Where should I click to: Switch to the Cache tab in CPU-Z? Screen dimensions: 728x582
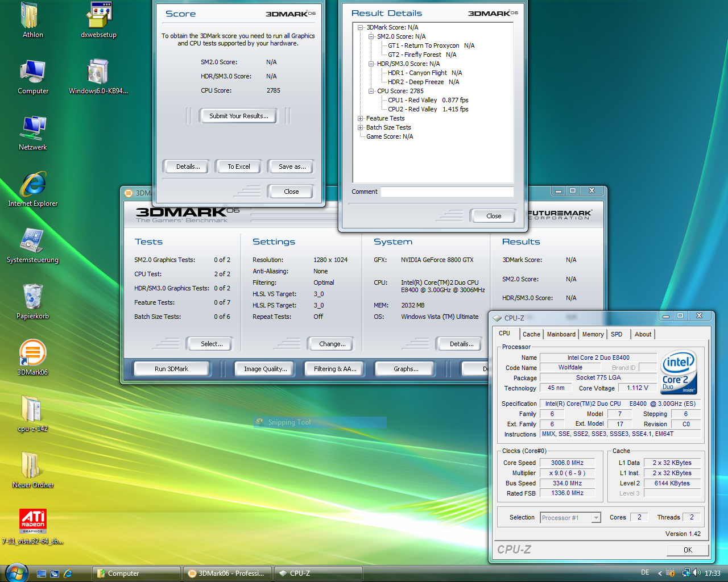pos(531,334)
